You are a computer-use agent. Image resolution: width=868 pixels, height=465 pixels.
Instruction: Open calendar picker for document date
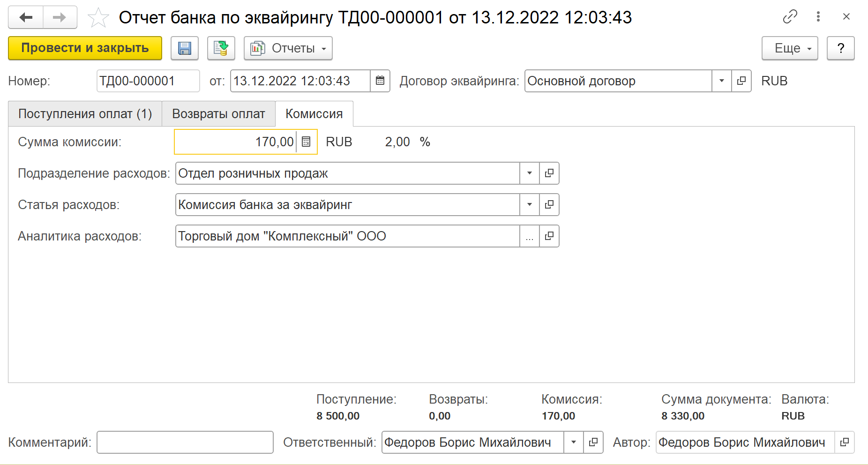point(380,81)
